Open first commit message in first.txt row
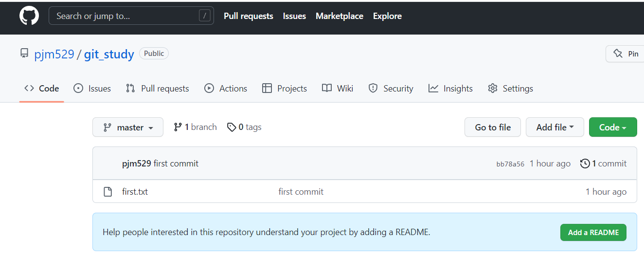The height and width of the screenshot is (274, 644). [x=301, y=192]
